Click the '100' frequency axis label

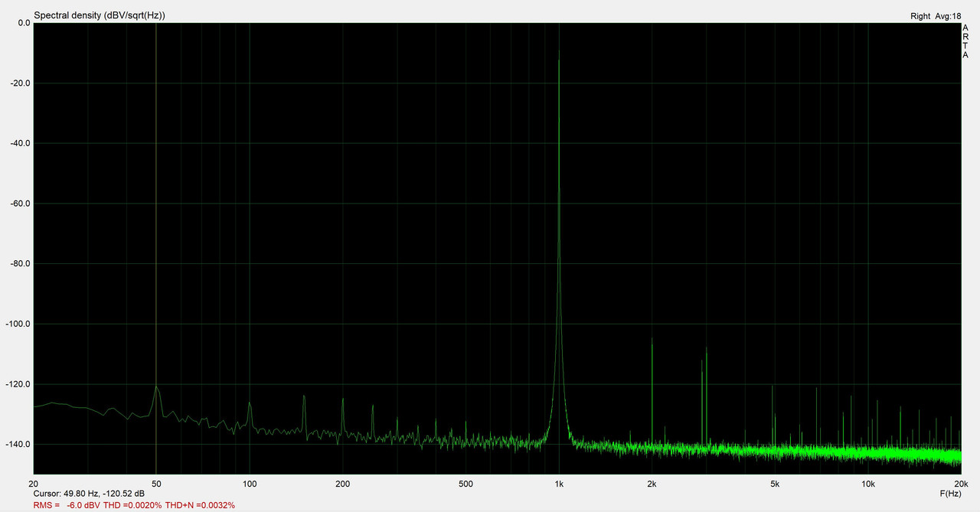point(250,484)
